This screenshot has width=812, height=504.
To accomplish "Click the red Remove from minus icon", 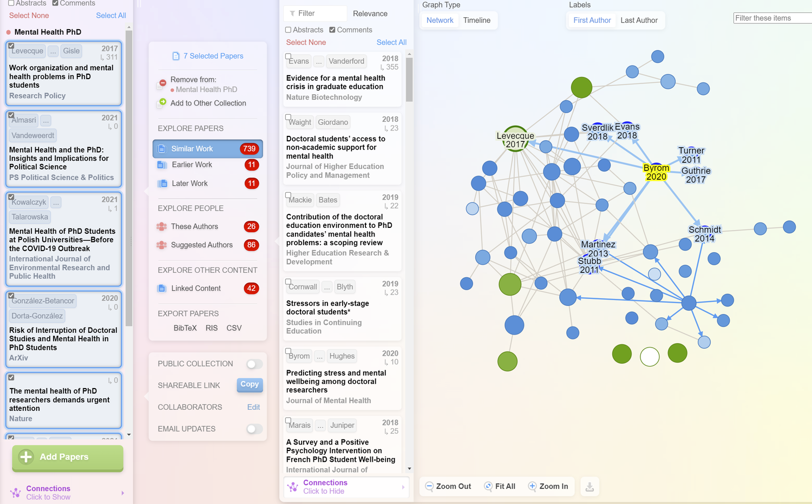I will click(162, 84).
